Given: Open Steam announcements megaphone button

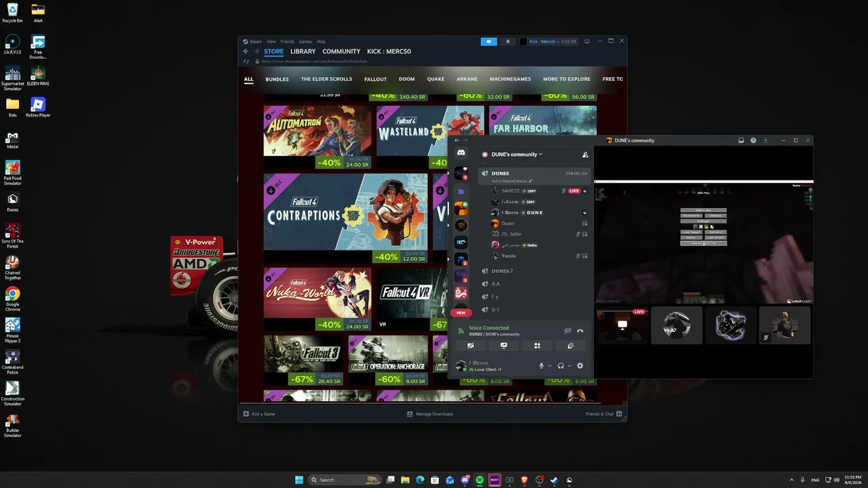Looking at the screenshot, I should point(489,41).
